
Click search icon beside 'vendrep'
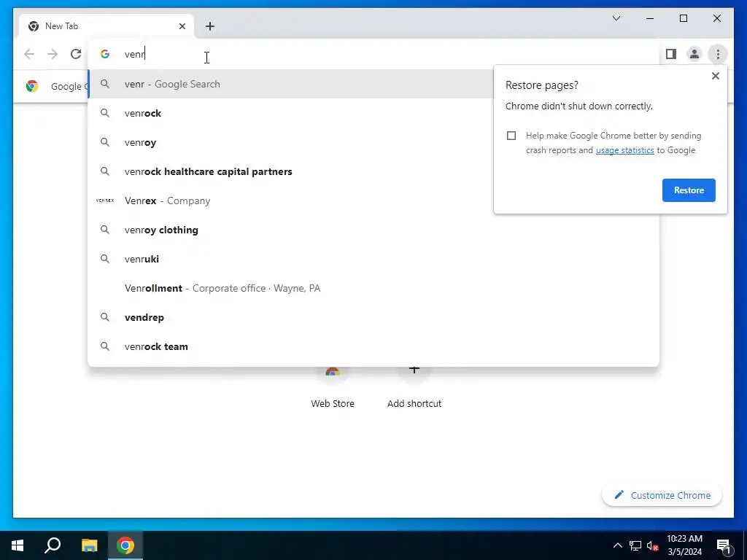point(105,317)
